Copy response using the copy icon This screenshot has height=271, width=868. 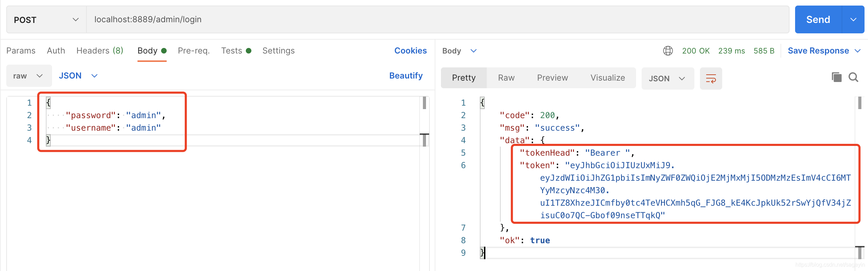click(x=837, y=77)
